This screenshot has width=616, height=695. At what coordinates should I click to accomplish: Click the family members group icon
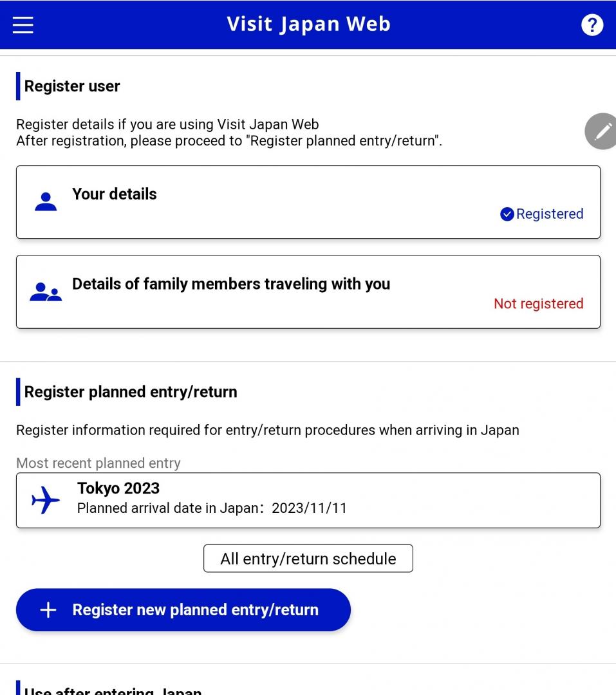(45, 291)
